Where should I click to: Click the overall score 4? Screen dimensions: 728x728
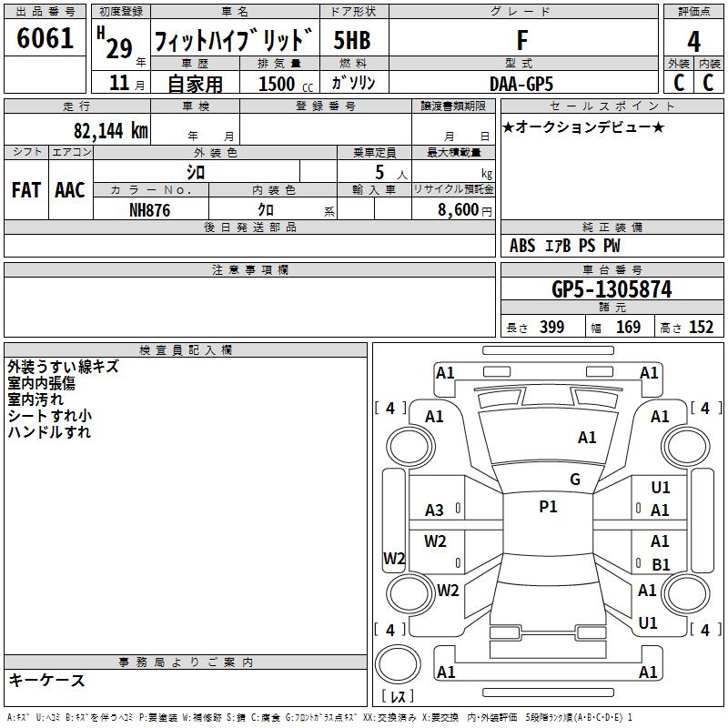tap(693, 42)
